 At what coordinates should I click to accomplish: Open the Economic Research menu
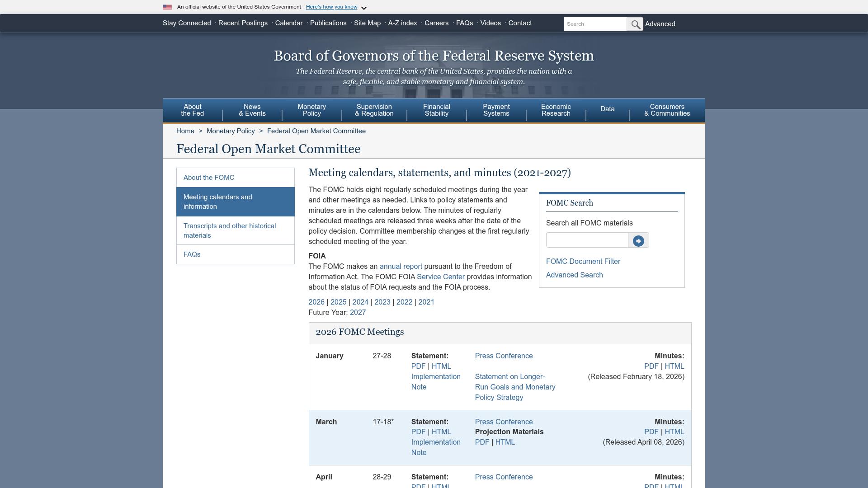[556, 110]
